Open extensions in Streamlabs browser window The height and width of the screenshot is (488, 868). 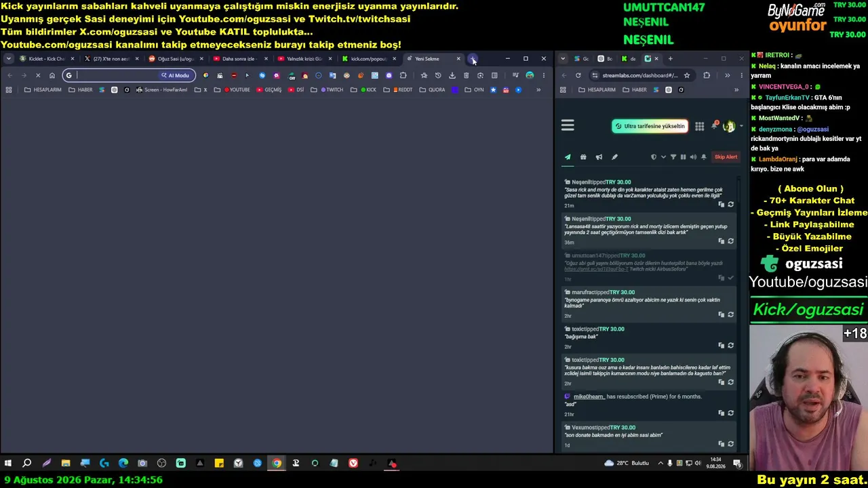tap(707, 75)
